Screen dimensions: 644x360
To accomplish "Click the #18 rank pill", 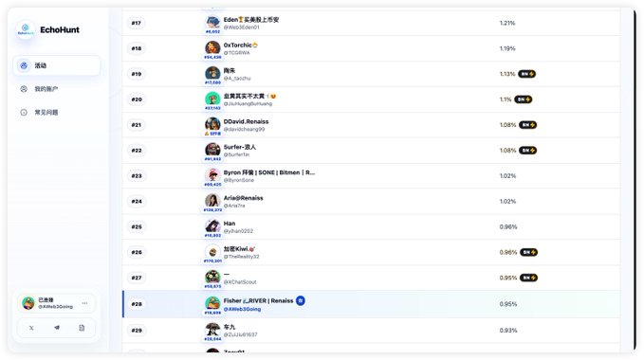I will (x=137, y=48).
